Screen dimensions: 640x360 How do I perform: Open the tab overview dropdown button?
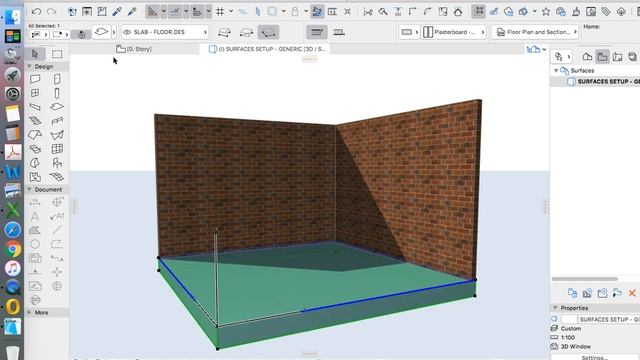tap(536, 49)
